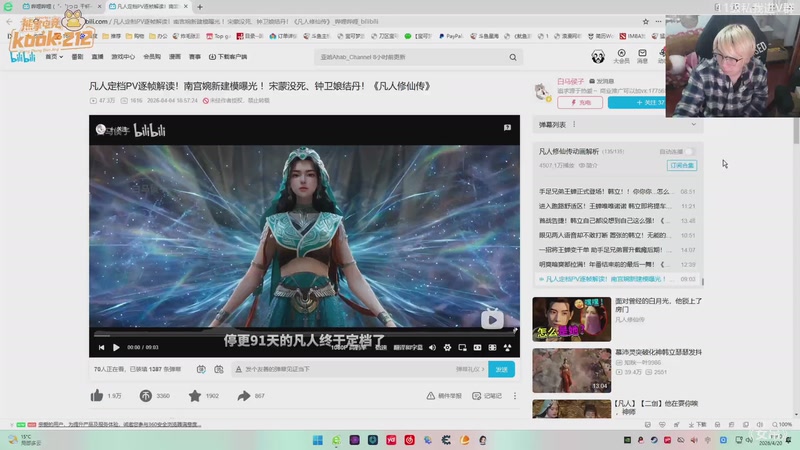Toggle danmaku display icon
The width and height of the screenshot is (800, 450).
coord(201,369)
